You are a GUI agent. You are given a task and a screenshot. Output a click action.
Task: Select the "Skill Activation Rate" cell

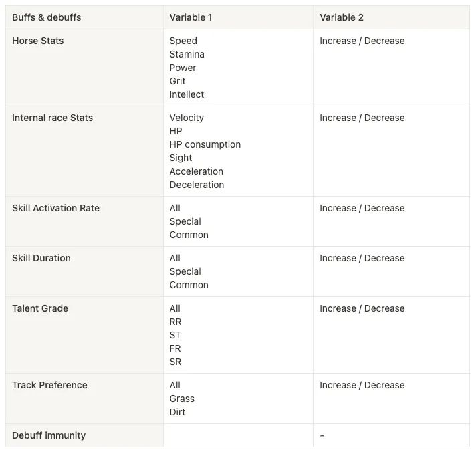[x=55, y=208]
